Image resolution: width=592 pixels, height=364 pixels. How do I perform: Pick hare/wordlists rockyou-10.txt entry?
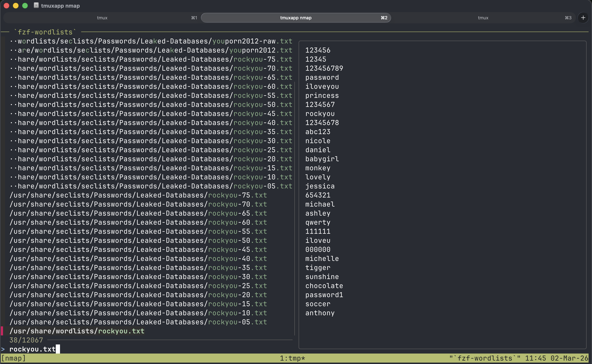151,177
